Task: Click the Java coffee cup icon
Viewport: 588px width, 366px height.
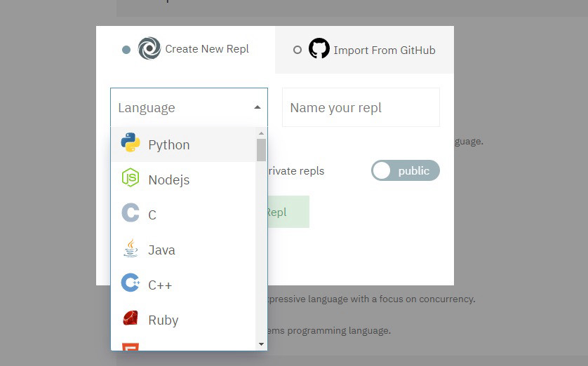Action: click(131, 248)
